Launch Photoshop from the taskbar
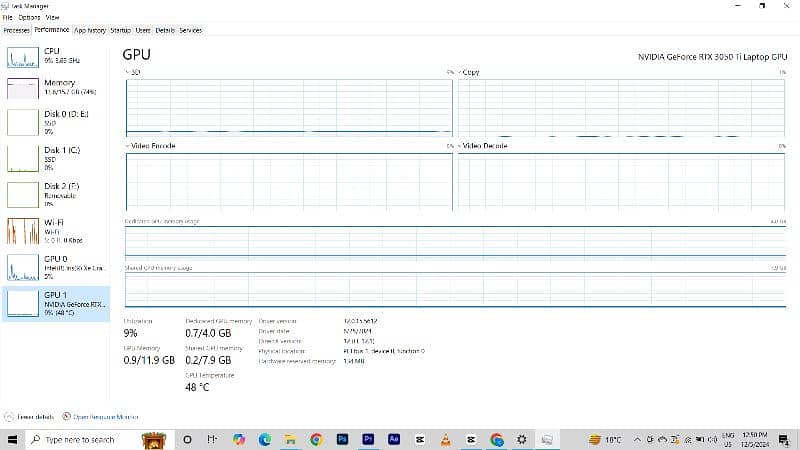 [342, 439]
